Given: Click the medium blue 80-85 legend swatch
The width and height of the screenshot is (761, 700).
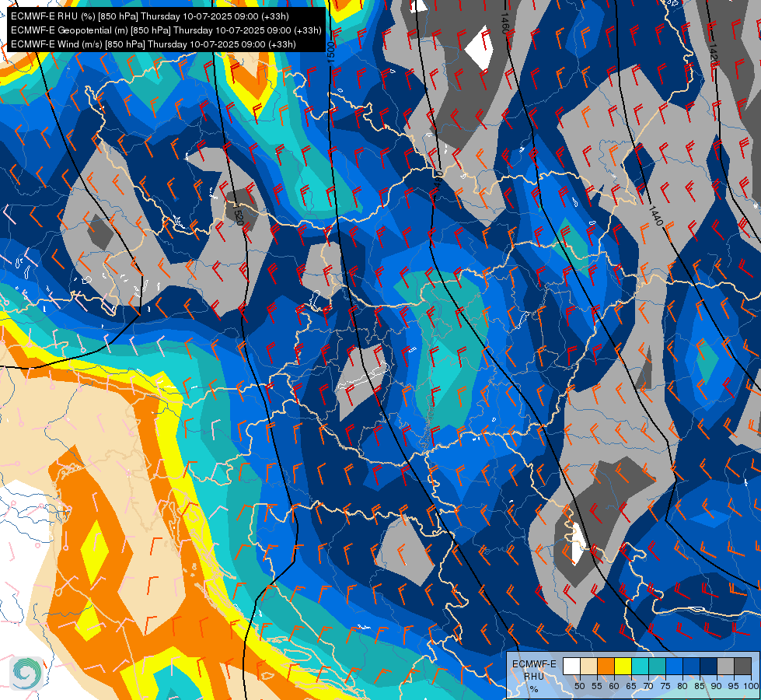Looking at the screenshot, I should [x=691, y=666].
